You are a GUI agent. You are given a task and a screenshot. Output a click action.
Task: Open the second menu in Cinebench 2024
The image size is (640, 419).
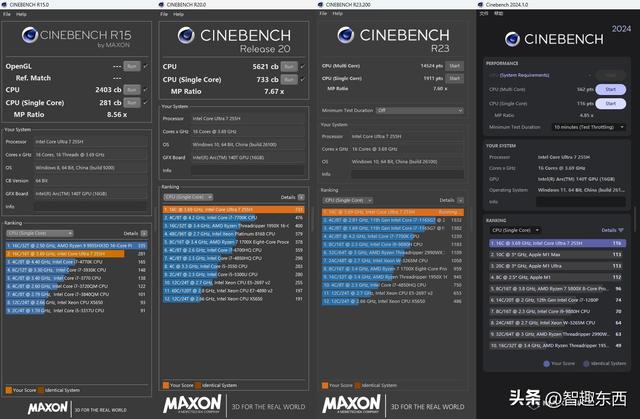pyautogui.click(x=498, y=13)
